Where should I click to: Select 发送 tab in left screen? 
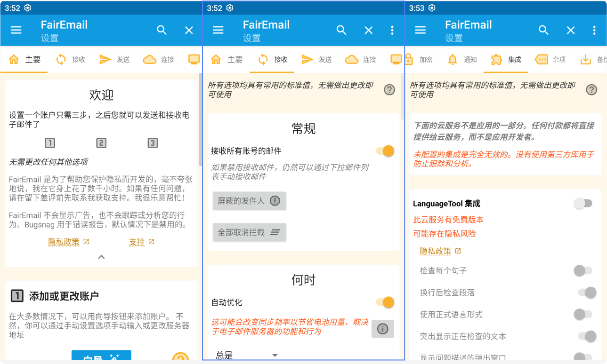(x=114, y=60)
